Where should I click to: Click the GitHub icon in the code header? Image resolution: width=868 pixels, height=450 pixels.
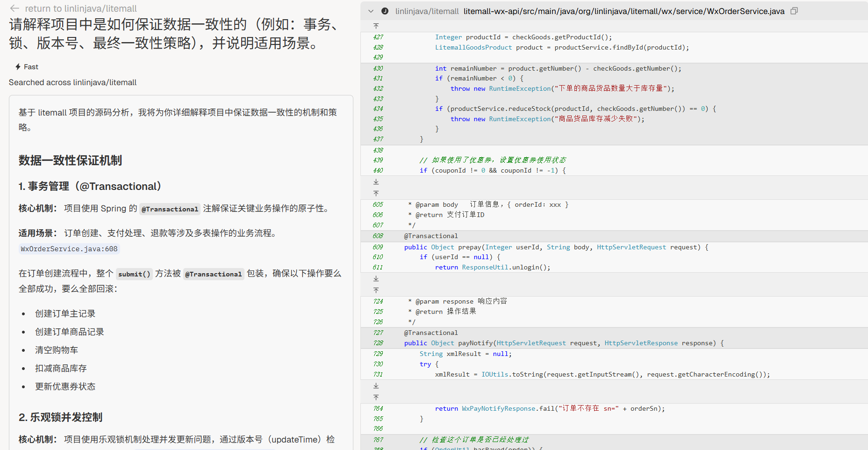385,11
